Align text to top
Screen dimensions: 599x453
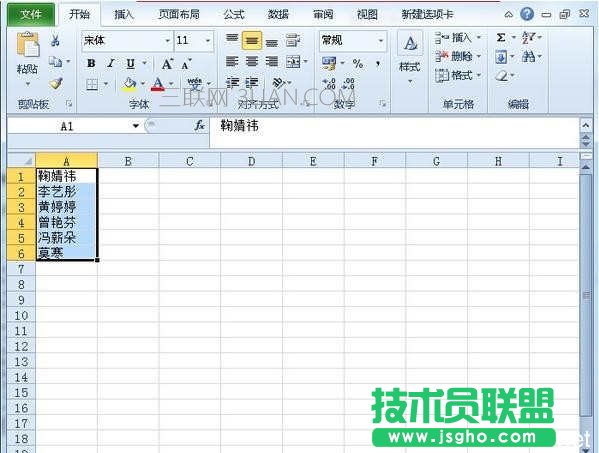(232, 39)
